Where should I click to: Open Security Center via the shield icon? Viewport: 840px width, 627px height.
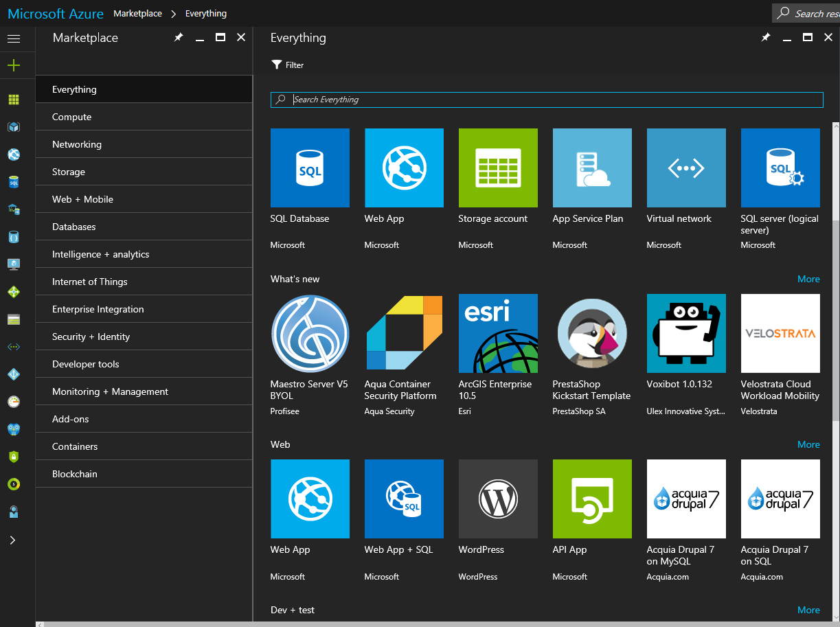14,457
